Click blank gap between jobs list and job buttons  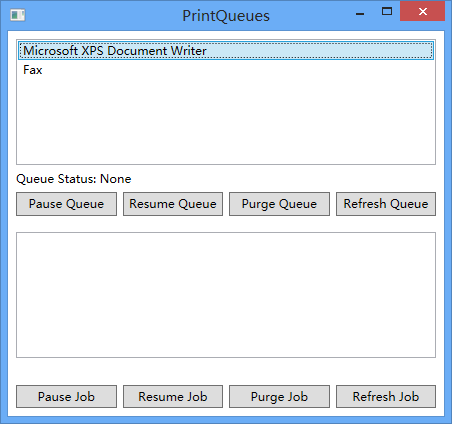coord(226,371)
